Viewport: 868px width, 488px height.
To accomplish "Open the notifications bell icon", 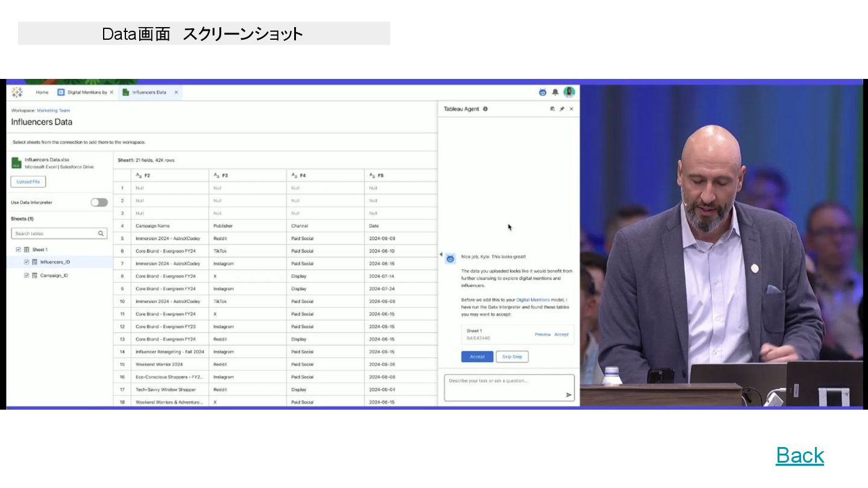I will [x=556, y=92].
